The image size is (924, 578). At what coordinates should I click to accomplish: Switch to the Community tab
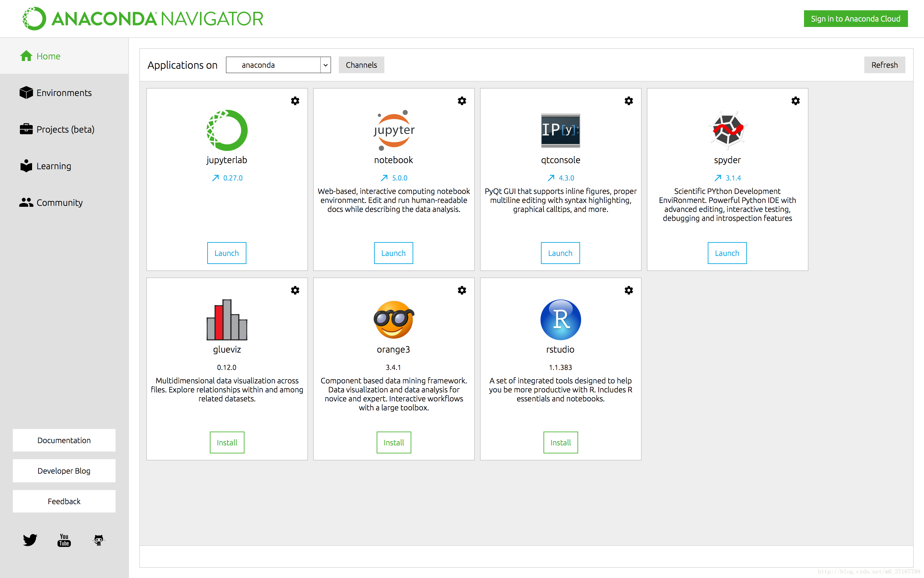(64, 203)
